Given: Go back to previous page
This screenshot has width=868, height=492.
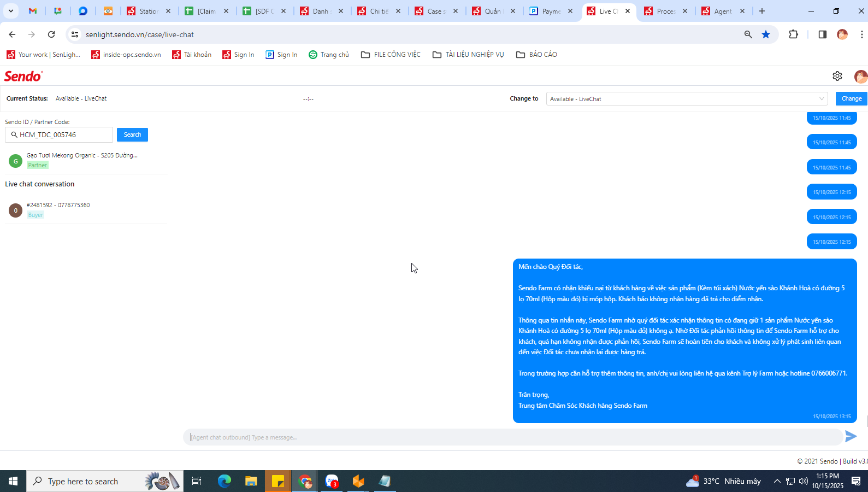Looking at the screenshot, I should point(12,34).
